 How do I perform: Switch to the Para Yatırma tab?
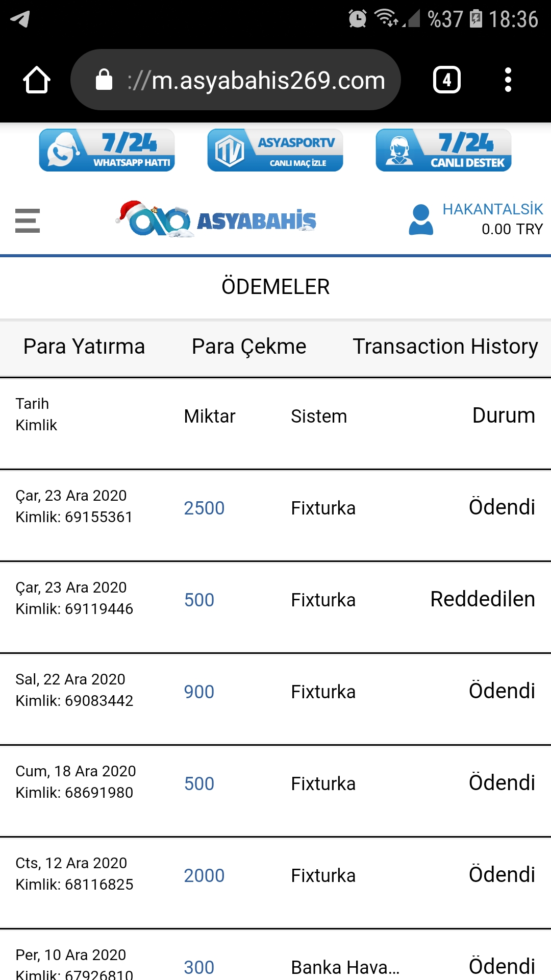pyautogui.click(x=84, y=347)
